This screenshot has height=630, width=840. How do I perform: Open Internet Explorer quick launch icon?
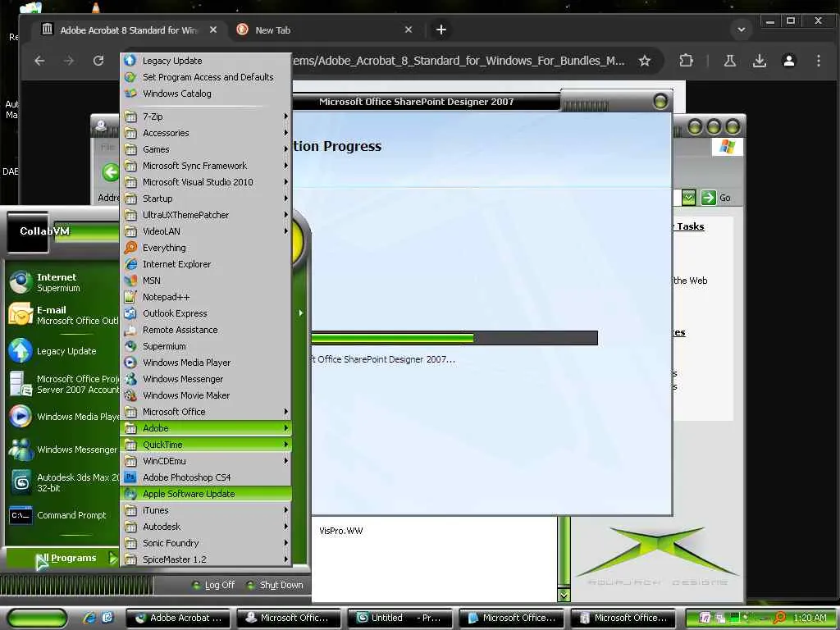pyautogui.click(x=89, y=618)
